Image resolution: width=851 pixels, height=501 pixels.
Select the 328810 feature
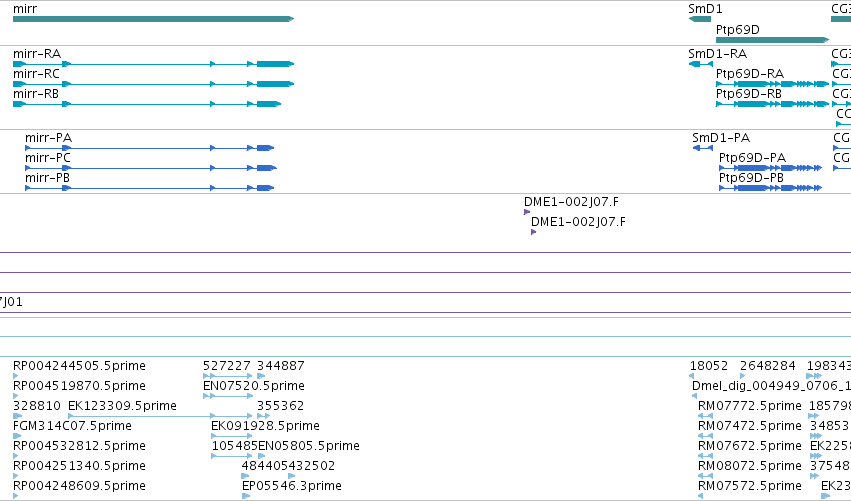coord(17,416)
